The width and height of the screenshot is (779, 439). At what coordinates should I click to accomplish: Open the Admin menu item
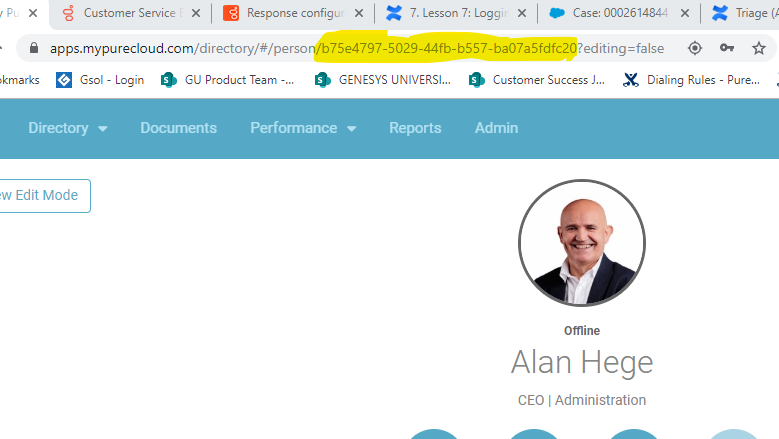pos(496,128)
